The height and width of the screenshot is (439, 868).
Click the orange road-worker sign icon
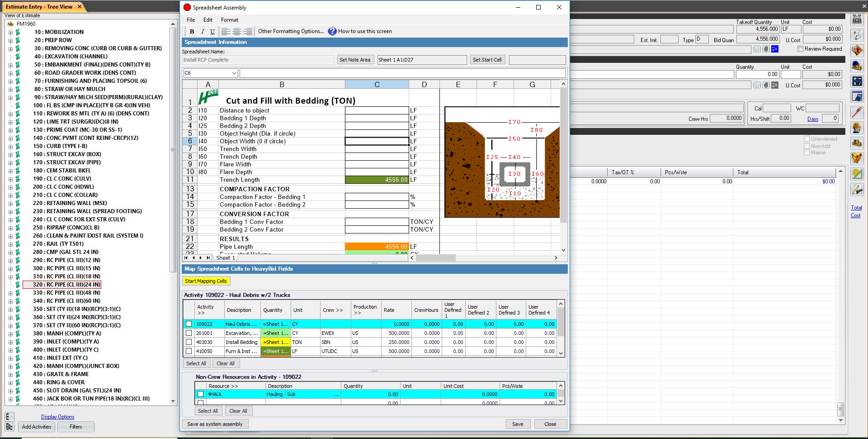tap(857, 50)
